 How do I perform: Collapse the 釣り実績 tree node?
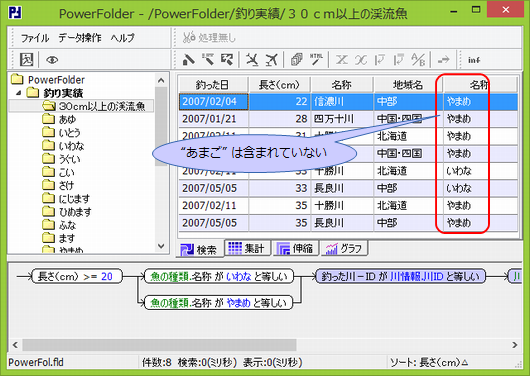[19, 93]
